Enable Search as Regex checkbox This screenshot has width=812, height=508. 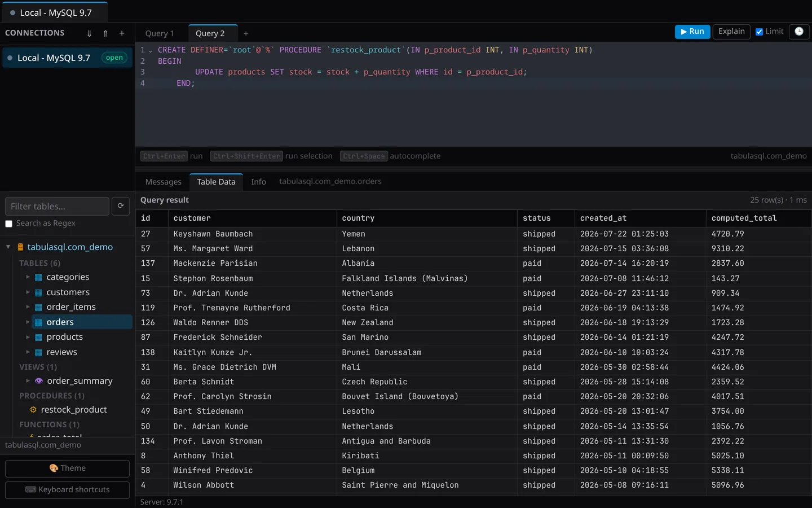pyautogui.click(x=8, y=224)
